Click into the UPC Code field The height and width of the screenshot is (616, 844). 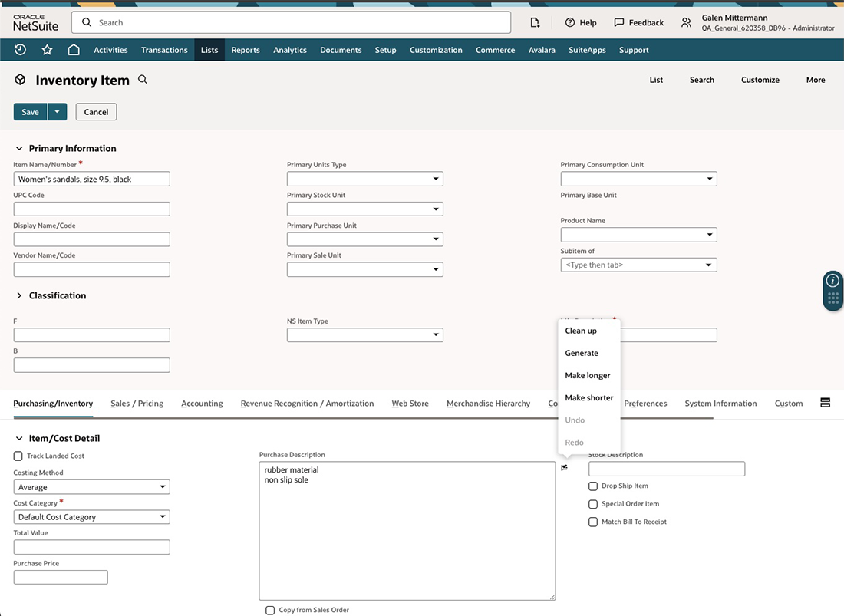[91, 209]
